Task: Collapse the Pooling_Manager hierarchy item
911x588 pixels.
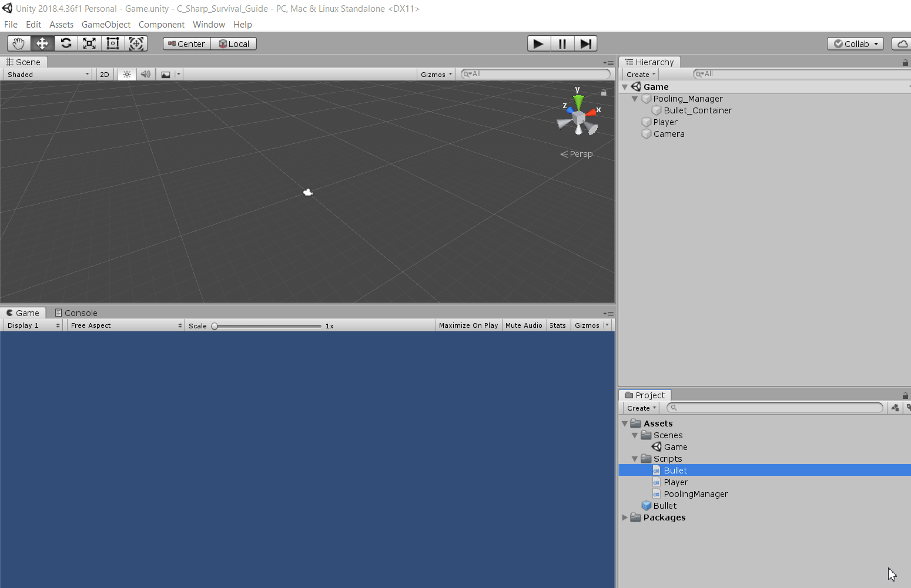Action: [635, 99]
